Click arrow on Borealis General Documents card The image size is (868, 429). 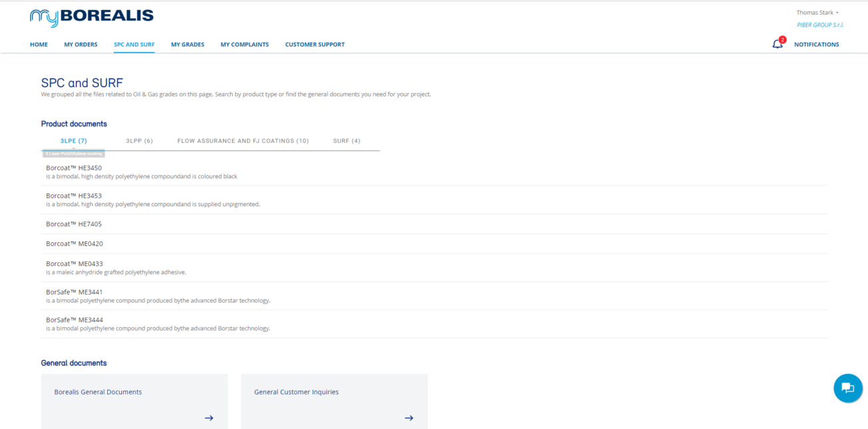point(208,418)
